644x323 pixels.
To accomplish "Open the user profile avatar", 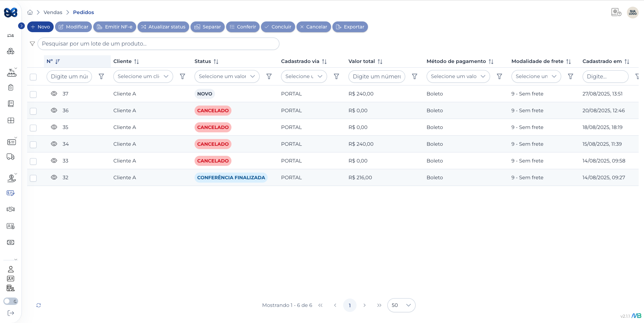I will tap(632, 13).
